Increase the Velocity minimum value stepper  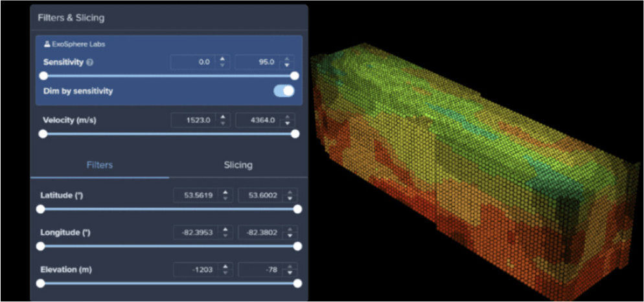[x=223, y=117]
